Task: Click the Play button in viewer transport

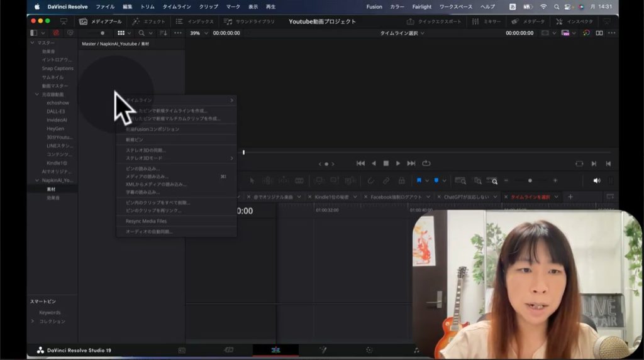Action: click(398, 163)
